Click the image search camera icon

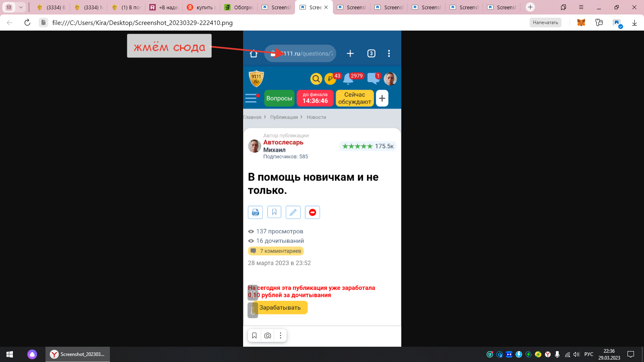pos(268,335)
